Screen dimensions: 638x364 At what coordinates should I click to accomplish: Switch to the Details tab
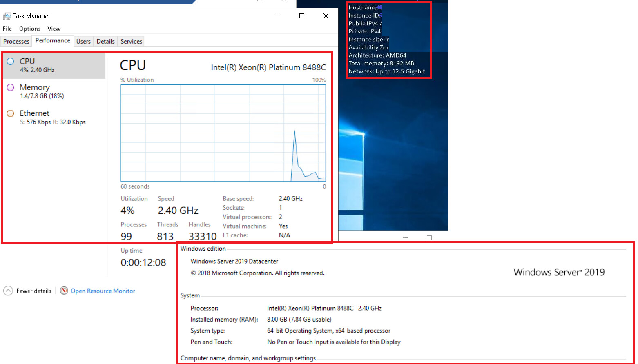[105, 41]
